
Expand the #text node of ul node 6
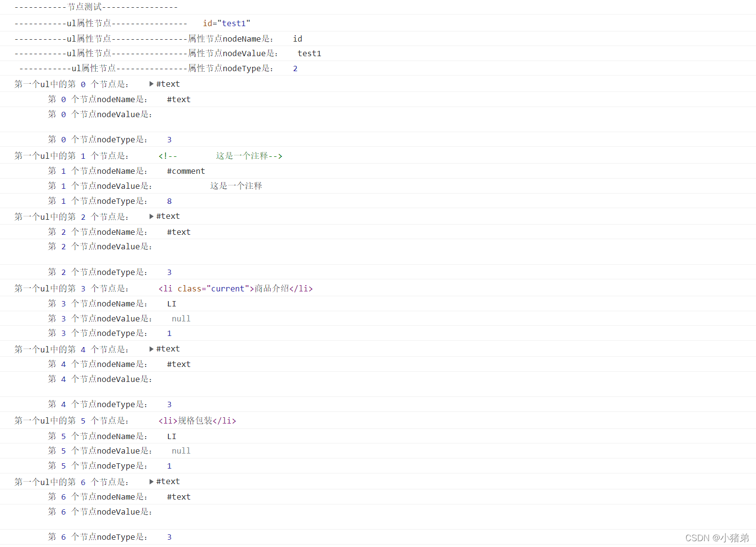(151, 482)
